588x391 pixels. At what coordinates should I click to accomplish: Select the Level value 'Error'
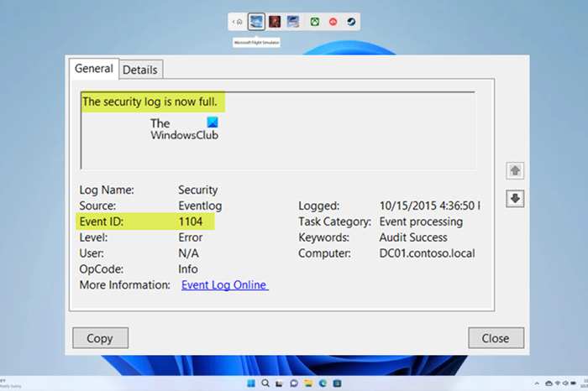(191, 237)
